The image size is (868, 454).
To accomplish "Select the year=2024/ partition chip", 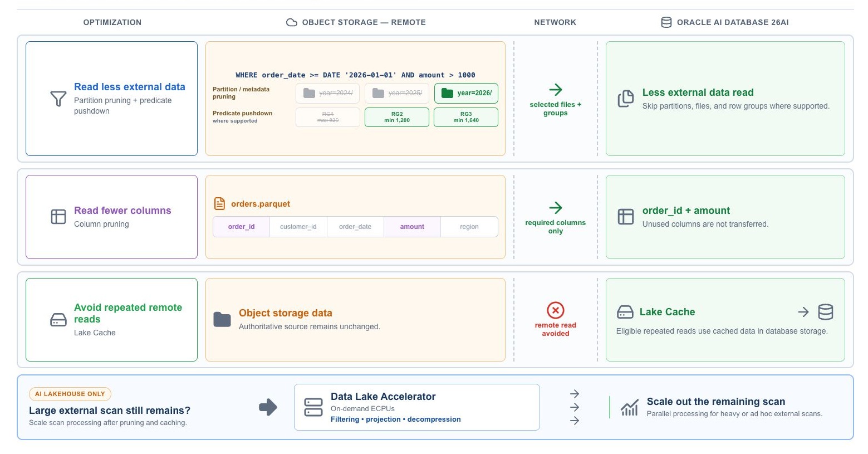I will (328, 93).
